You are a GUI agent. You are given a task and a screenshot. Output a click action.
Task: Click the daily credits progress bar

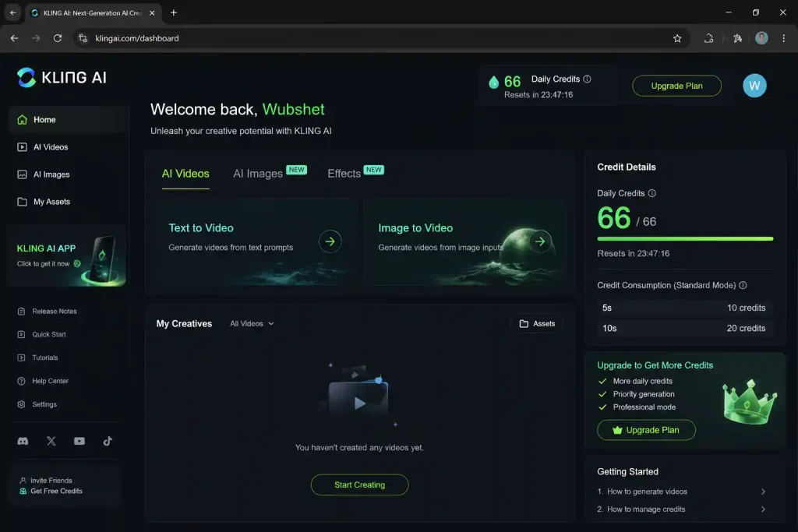685,238
